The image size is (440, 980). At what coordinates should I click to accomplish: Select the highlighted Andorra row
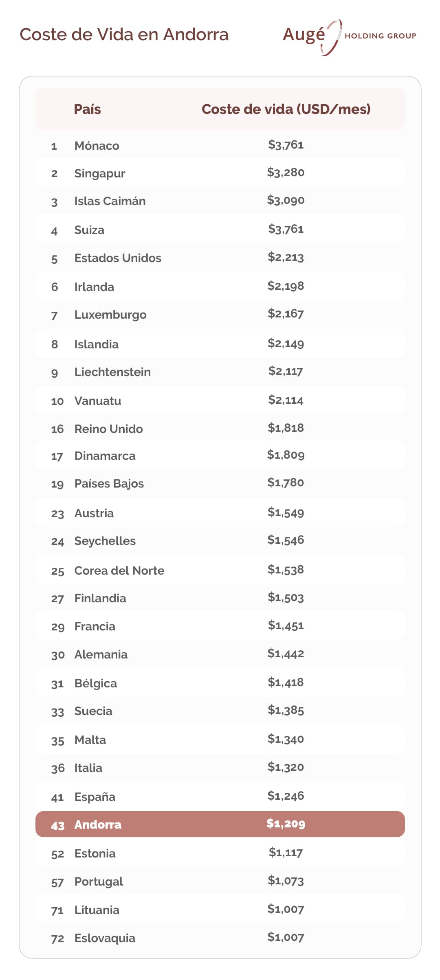tap(220, 824)
